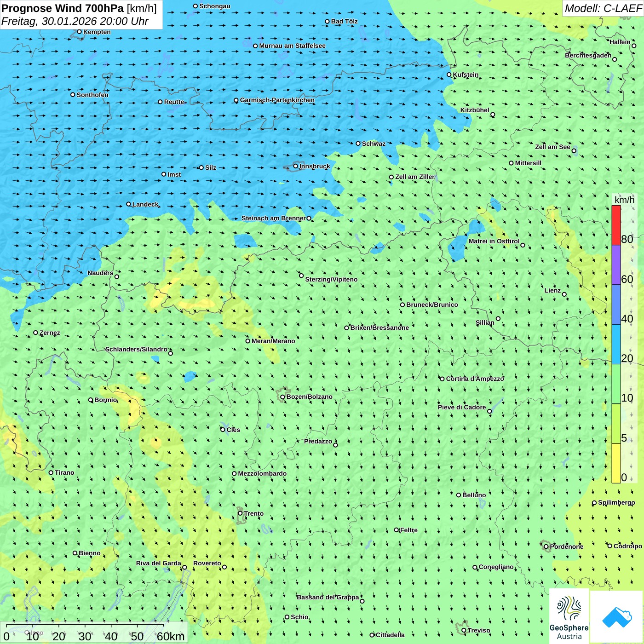Screen dimensions: 644x644
Task: Select the Mittersill label
Action: (528, 163)
